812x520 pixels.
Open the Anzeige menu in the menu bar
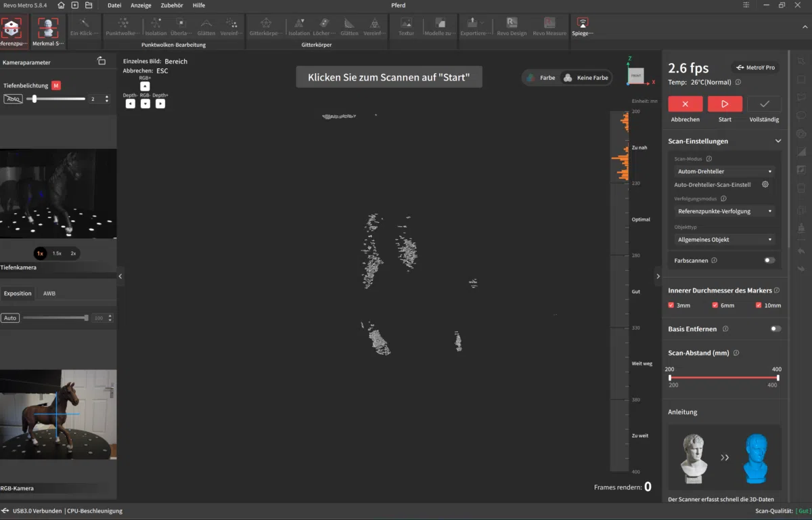(x=141, y=5)
